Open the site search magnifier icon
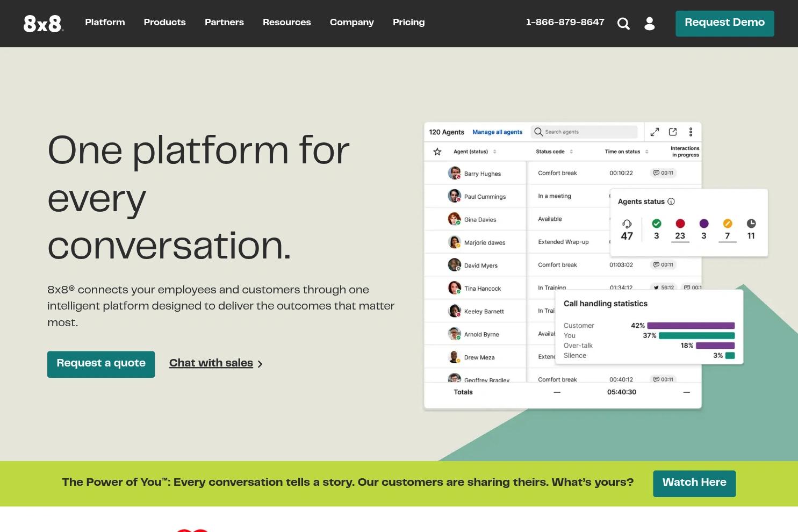The width and height of the screenshot is (798, 532). (623, 23)
